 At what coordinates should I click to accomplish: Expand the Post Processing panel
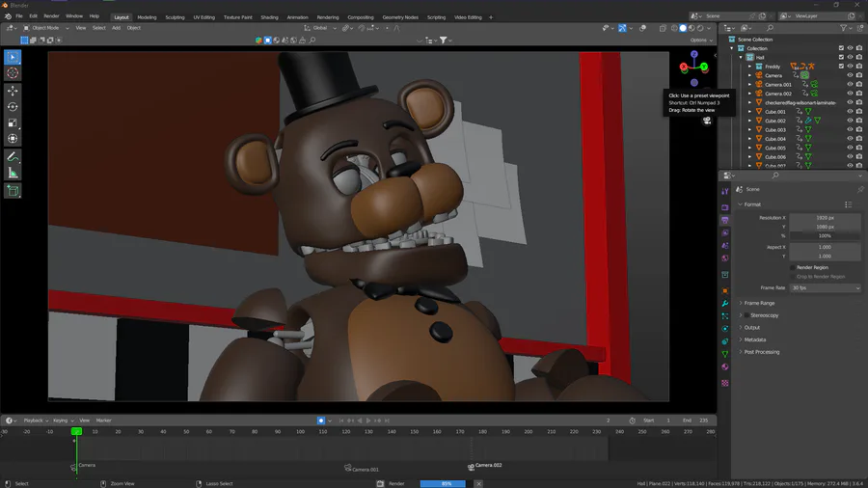762,352
